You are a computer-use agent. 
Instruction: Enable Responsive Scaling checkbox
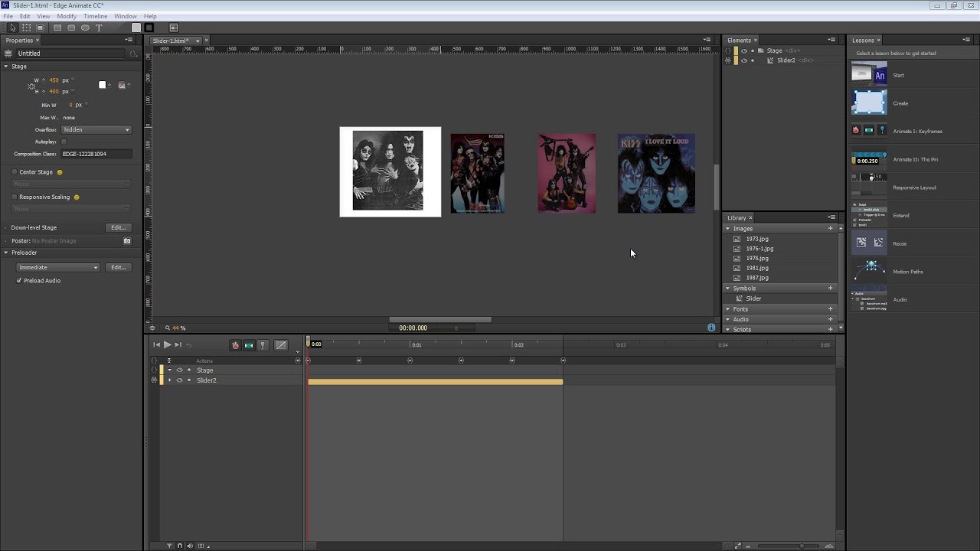[x=15, y=197]
